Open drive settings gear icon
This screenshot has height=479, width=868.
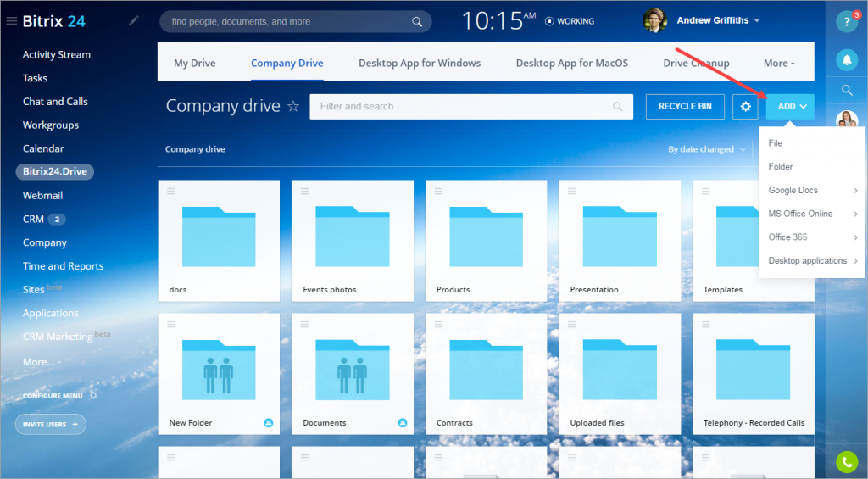tap(745, 106)
